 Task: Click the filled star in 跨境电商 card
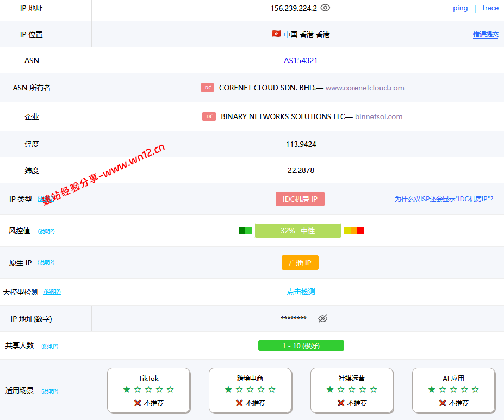coord(228,390)
